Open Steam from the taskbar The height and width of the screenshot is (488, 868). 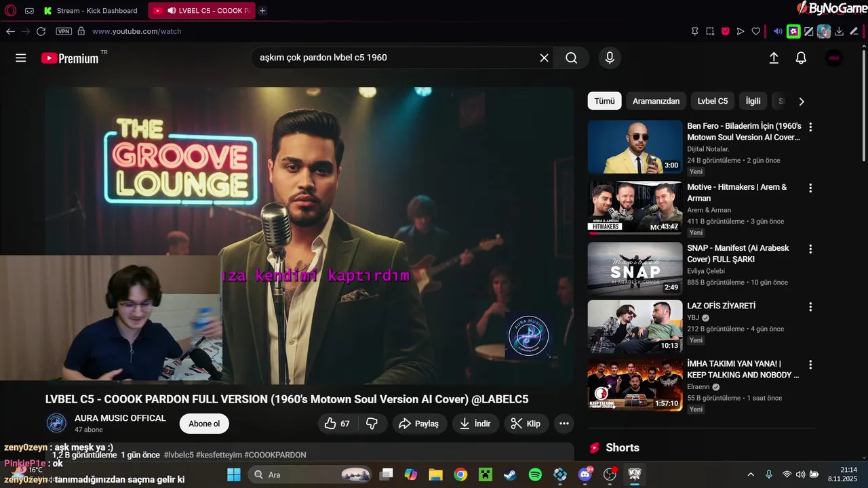(510, 474)
